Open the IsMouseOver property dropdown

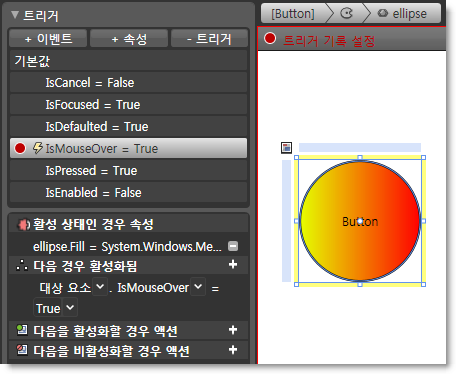coord(198,287)
